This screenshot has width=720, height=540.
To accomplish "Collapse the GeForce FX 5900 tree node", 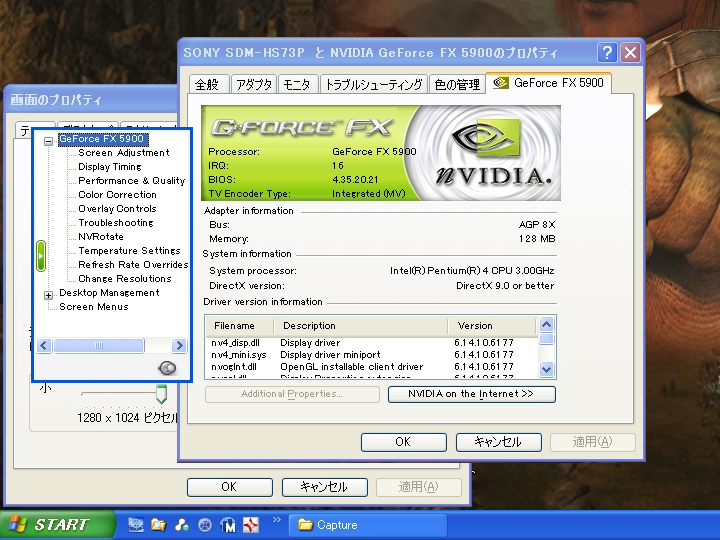I will [x=48, y=141].
